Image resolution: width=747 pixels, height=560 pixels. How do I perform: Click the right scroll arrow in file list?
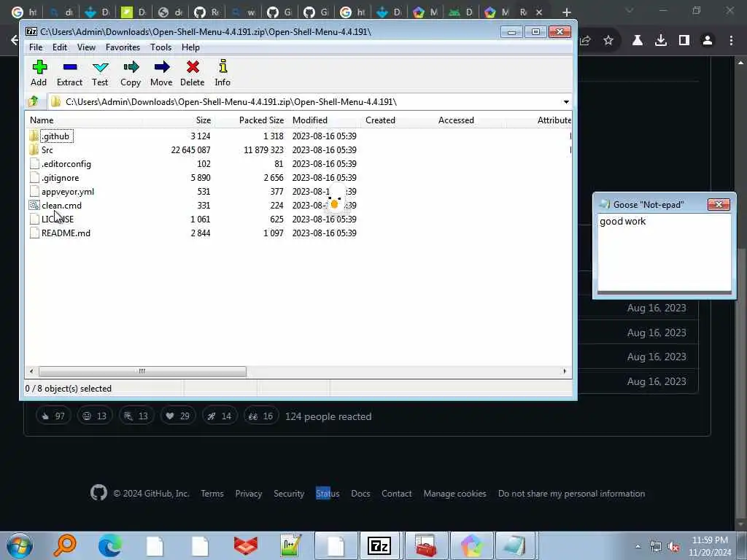click(x=565, y=371)
